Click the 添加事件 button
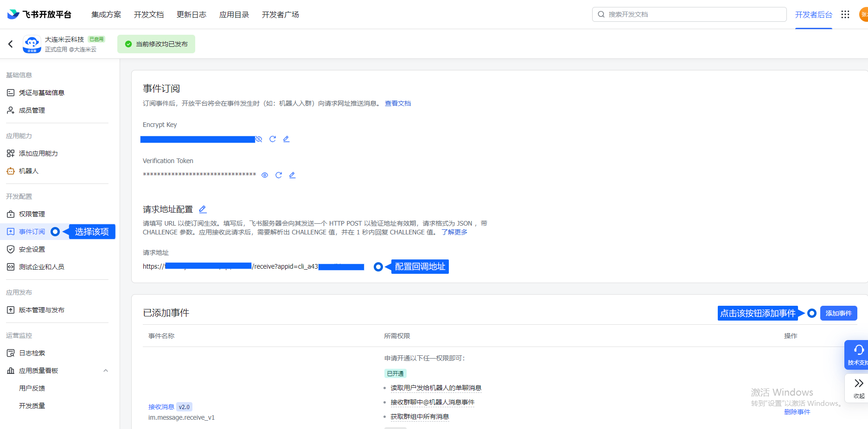This screenshot has width=868, height=429. click(838, 313)
